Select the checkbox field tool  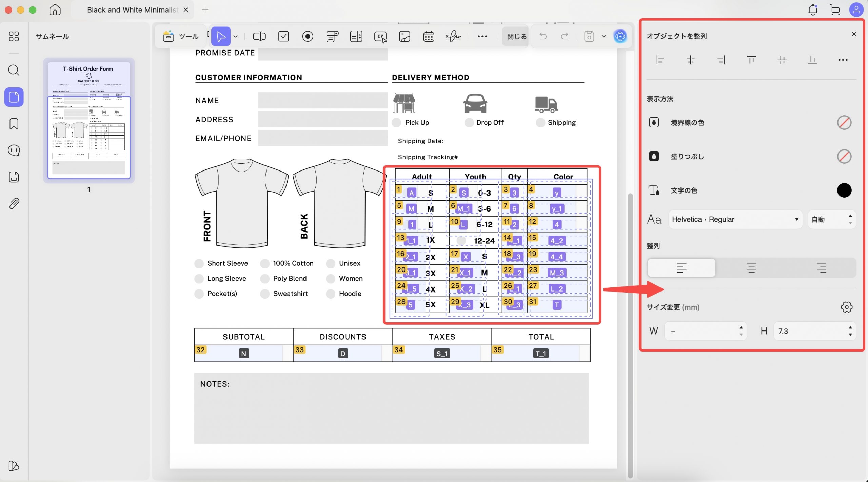[283, 36]
